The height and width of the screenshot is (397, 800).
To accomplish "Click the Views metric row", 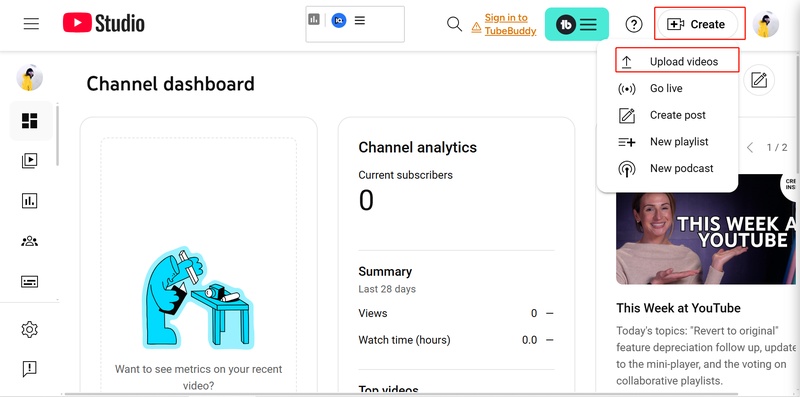I will click(456, 313).
